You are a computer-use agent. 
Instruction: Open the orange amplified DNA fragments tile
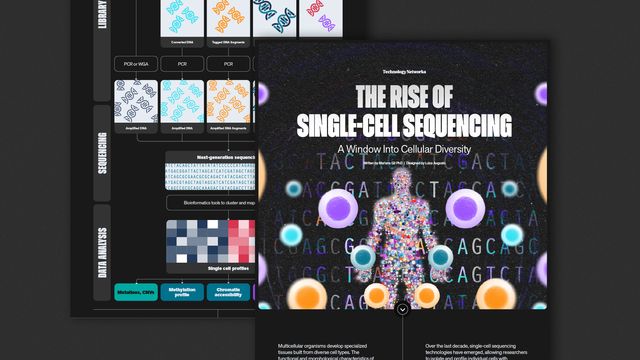[228, 102]
